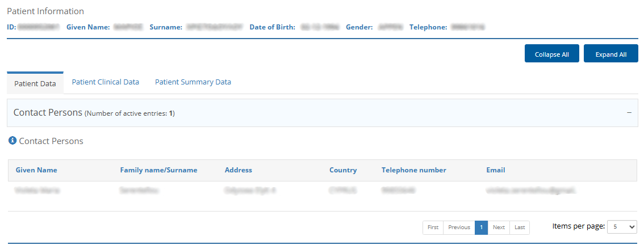Jump to the Last page
Viewport: 644px width, 245px height.
click(x=520, y=227)
